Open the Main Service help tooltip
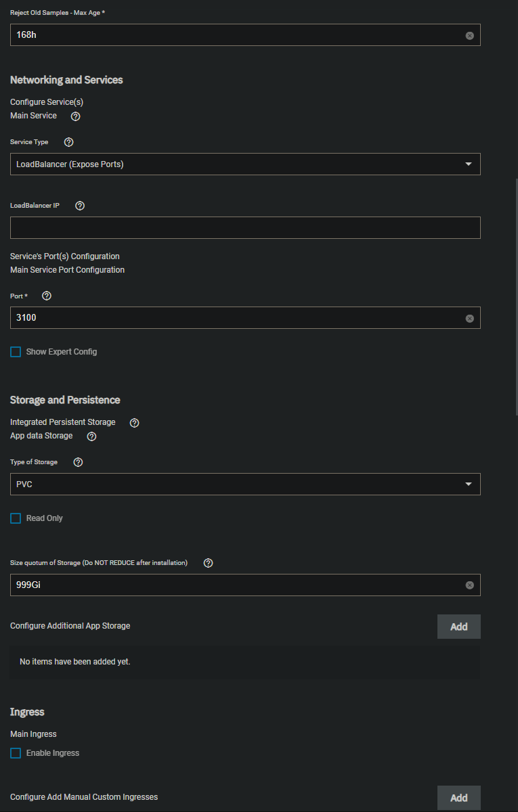The height and width of the screenshot is (812, 518). click(74, 116)
